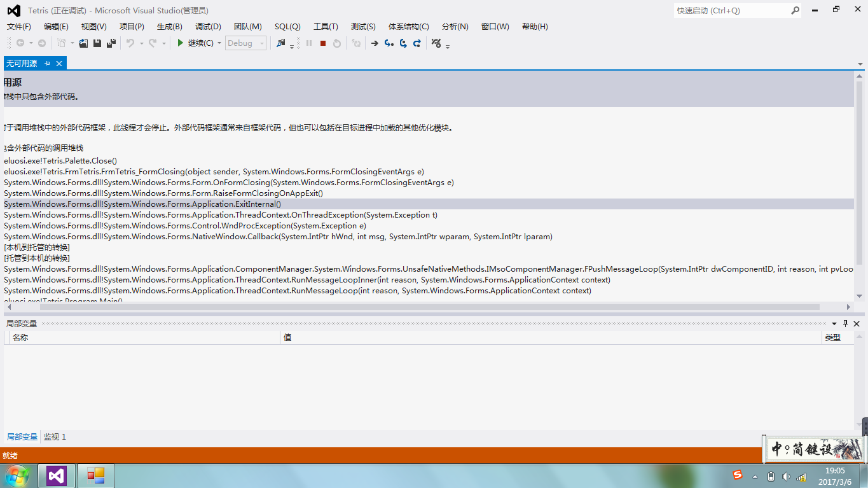Open the 编辑(E) menu
The height and width of the screenshot is (488, 868).
56,27
